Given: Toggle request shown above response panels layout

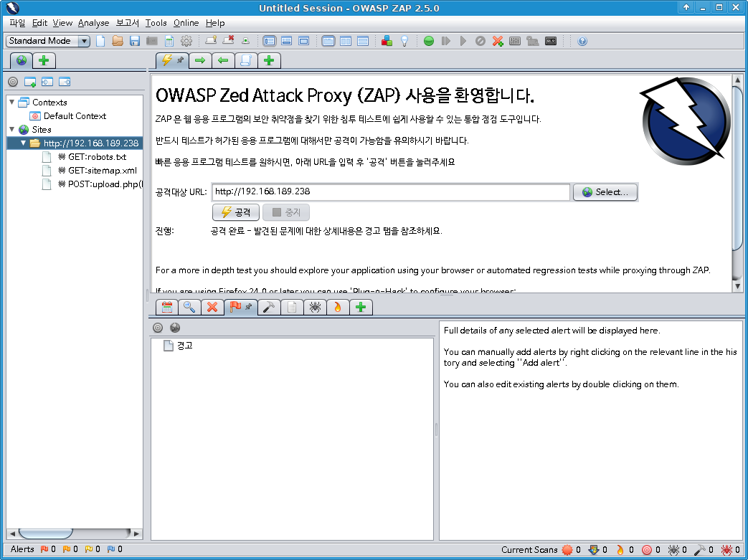Looking at the screenshot, I should tap(363, 41).
